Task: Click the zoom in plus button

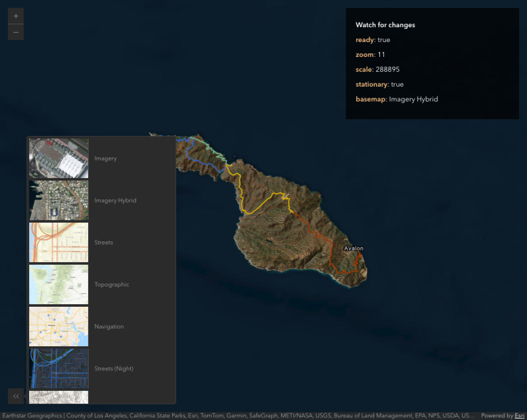Action: click(x=16, y=16)
